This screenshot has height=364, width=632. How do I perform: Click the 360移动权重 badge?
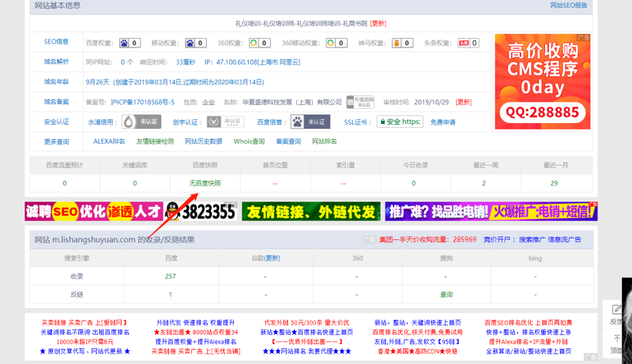pyautogui.click(x=337, y=43)
